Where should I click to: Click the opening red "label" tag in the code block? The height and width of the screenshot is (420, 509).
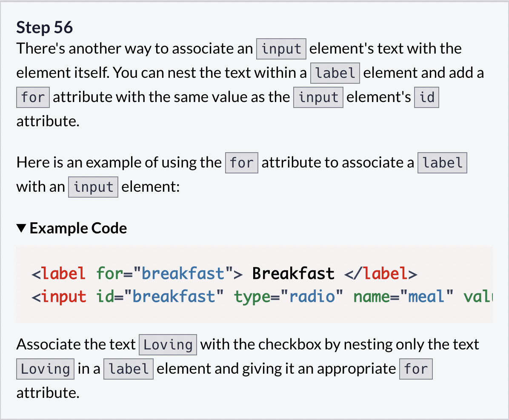[63, 273]
